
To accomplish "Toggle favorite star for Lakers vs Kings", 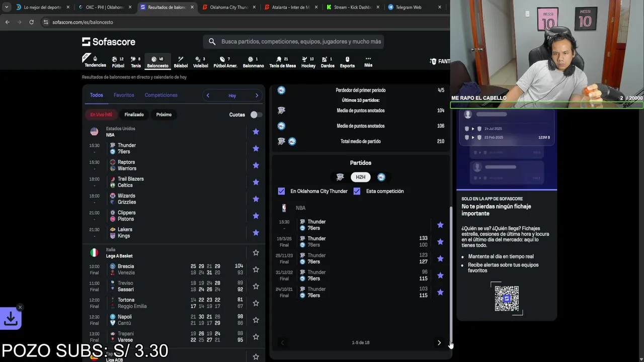I will 256,233.
